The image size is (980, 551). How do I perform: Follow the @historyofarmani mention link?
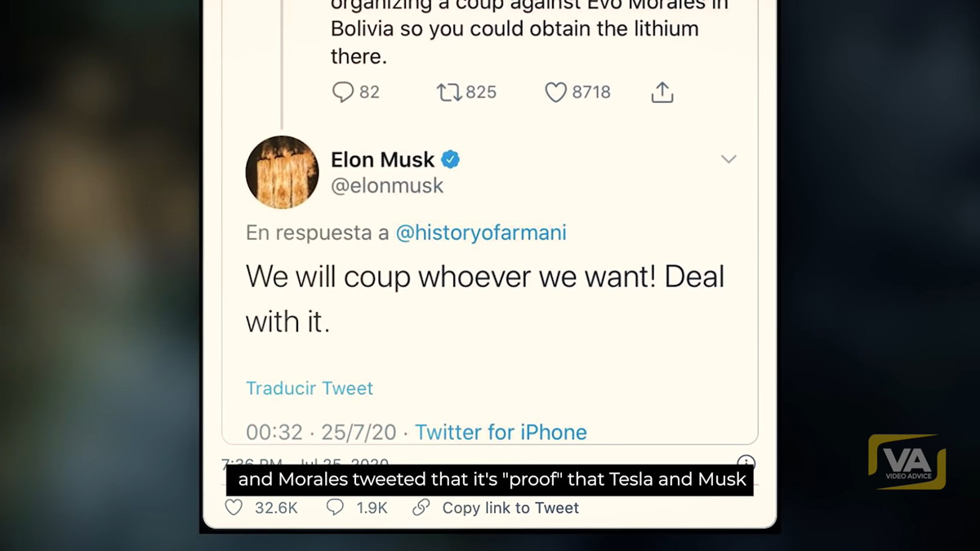480,233
